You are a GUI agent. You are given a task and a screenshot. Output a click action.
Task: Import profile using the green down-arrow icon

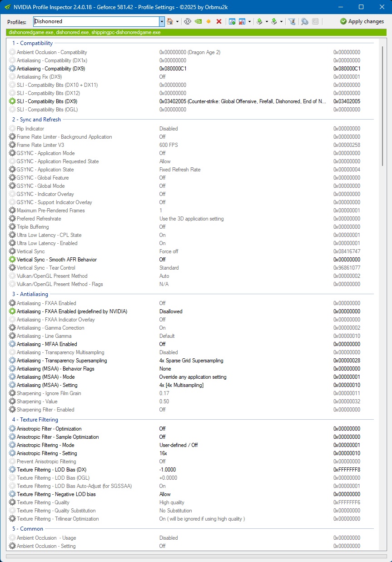[274, 21]
